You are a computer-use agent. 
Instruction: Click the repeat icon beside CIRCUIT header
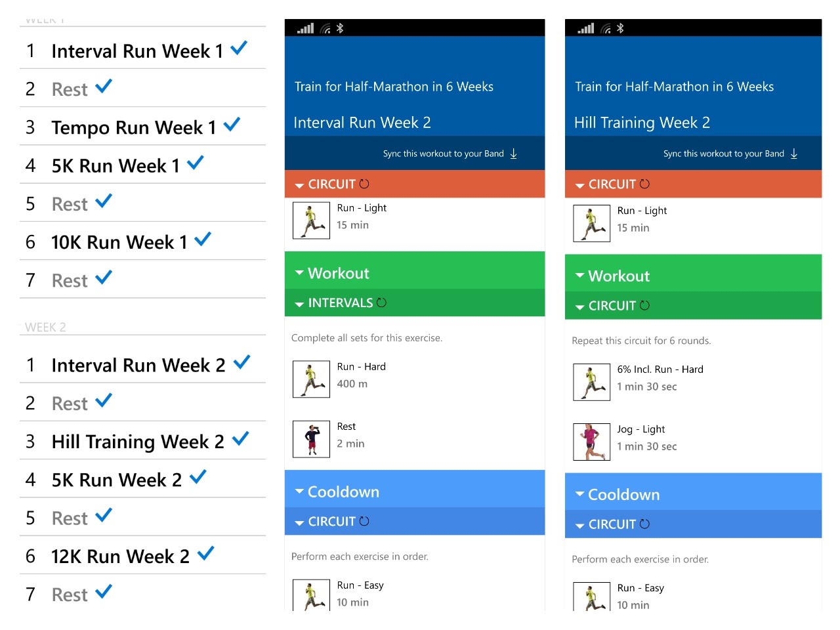pyautogui.click(x=365, y=184)
